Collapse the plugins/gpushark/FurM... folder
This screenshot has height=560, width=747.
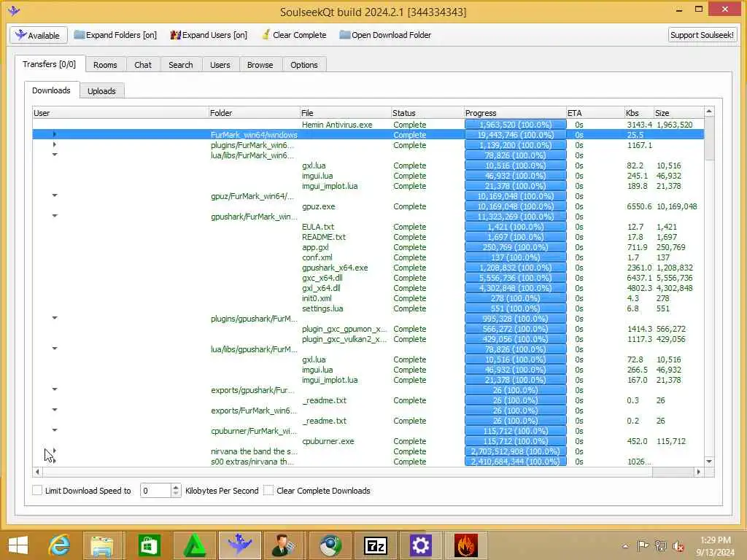tap(54, 318)
